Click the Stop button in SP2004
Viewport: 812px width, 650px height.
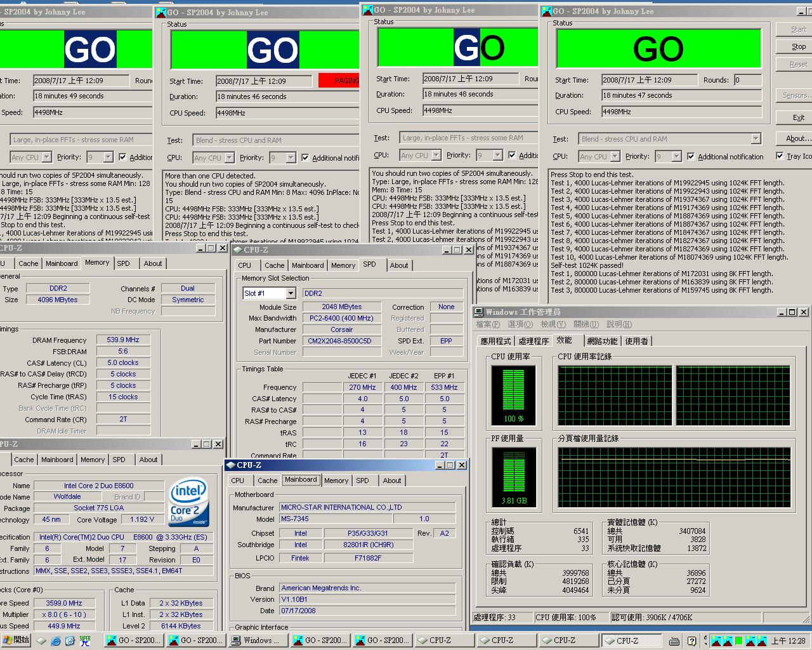799,46
